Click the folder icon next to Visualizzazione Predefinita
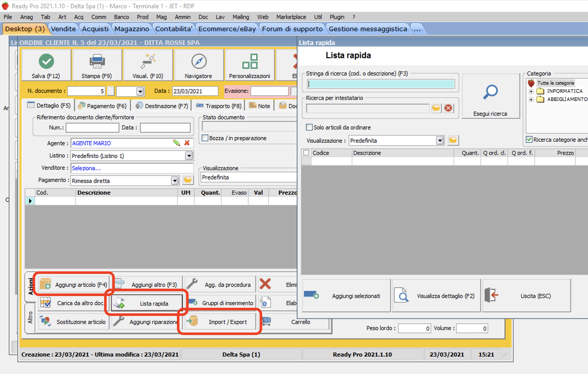Image resolution: width=588 pixels, height=374 pixels. tap(453, 140)
